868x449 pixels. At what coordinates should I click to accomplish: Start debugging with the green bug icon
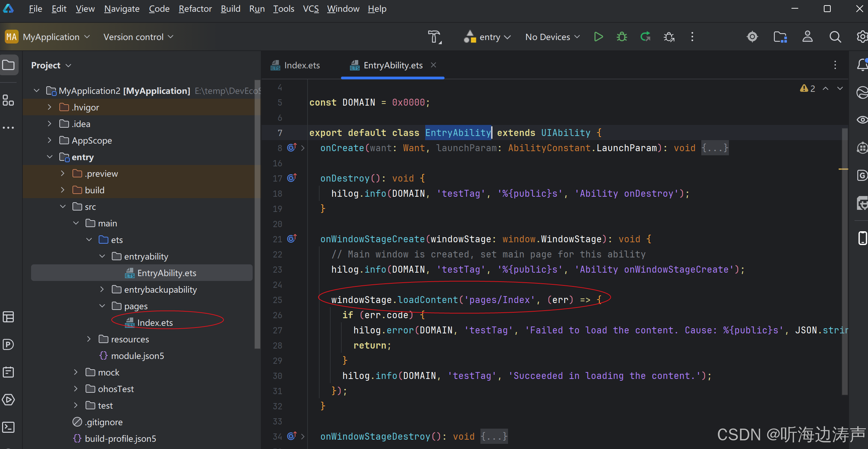click(x=622, y=37)
